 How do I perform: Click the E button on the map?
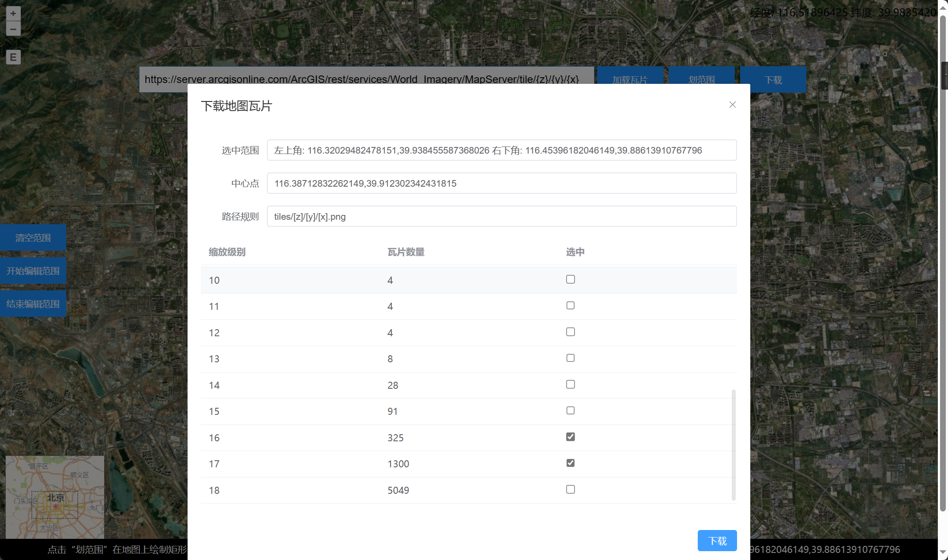click(13, 57)
